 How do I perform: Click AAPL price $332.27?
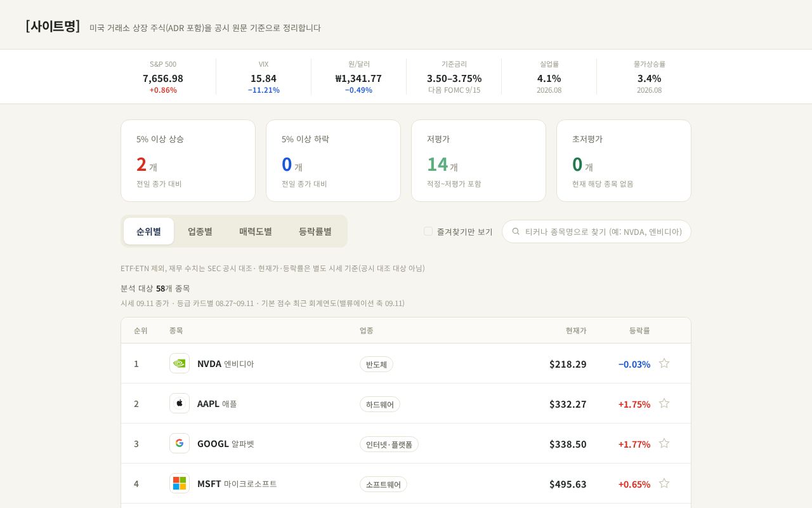click(568, 404)
